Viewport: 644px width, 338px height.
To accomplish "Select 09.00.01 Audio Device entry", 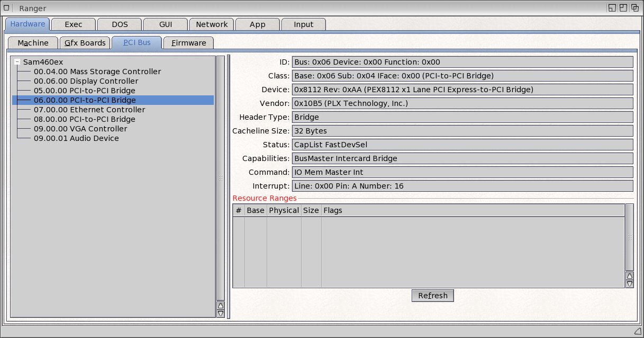I will [76, 138].
